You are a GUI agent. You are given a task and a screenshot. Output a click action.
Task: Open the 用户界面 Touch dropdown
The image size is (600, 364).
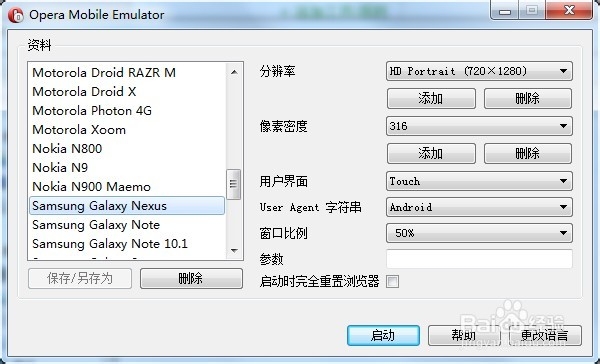click(479, 181)
